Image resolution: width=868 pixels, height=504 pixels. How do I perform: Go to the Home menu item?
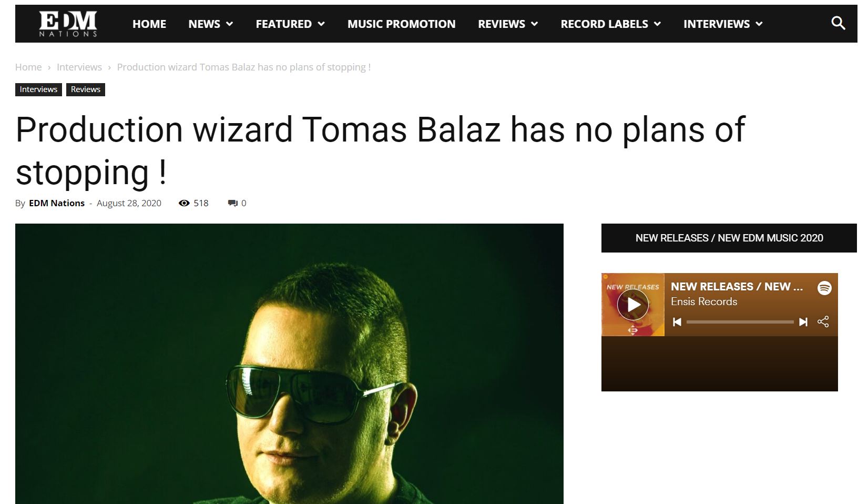[149, 24]
